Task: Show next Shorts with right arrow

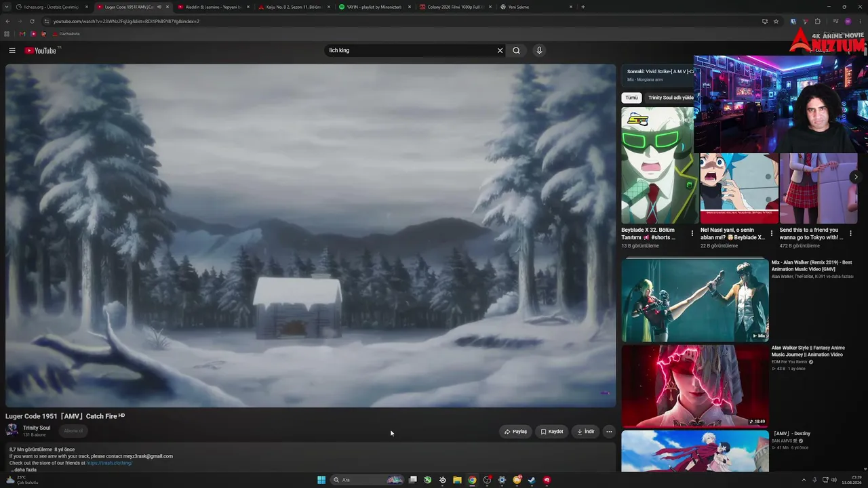Action: click(x=856, y=177)
